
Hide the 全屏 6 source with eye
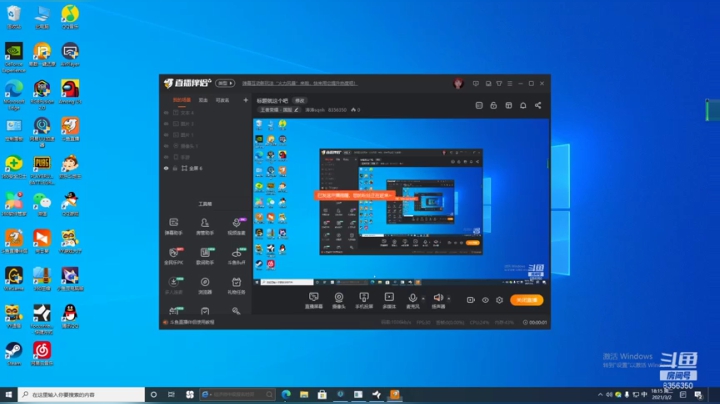click(x=166, y=168)
